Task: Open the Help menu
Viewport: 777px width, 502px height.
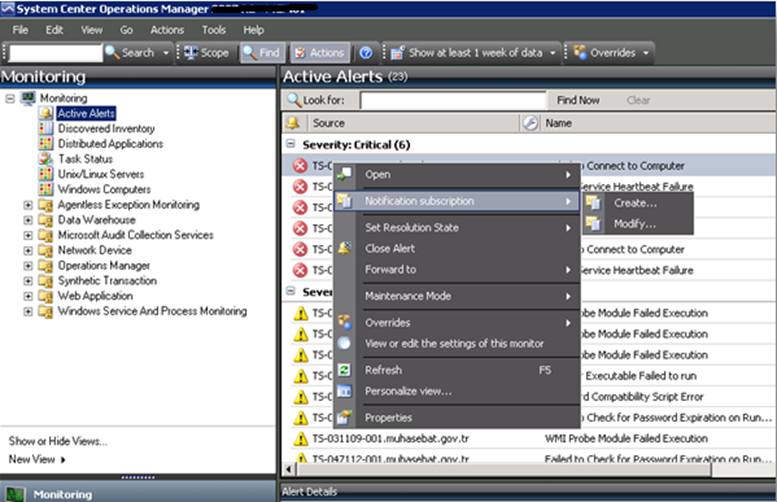Action: [253, 30]
